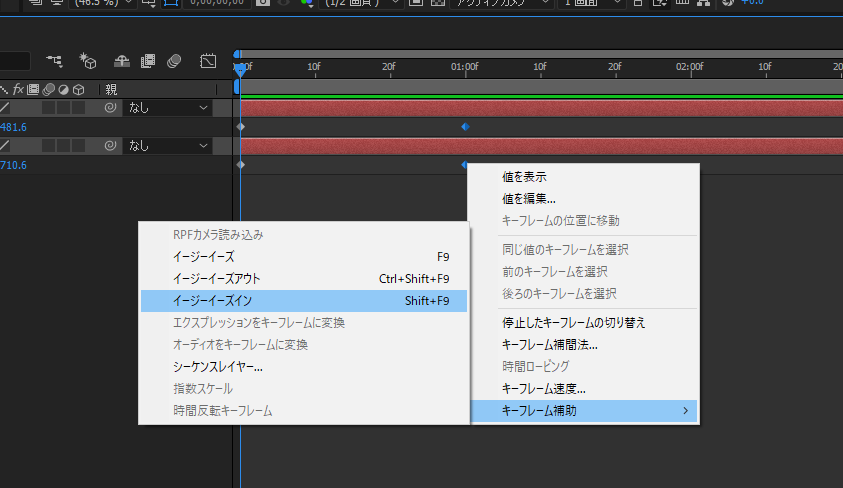The image size is (843, 488).
Task: Toggle 3D layer switch on second layer
Action: click(78, 146)
